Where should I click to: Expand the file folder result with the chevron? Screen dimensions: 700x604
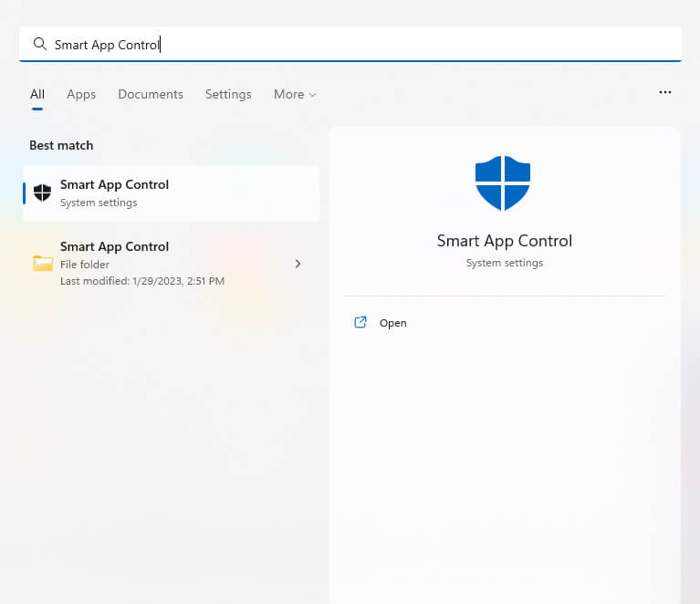coord(298,264)
